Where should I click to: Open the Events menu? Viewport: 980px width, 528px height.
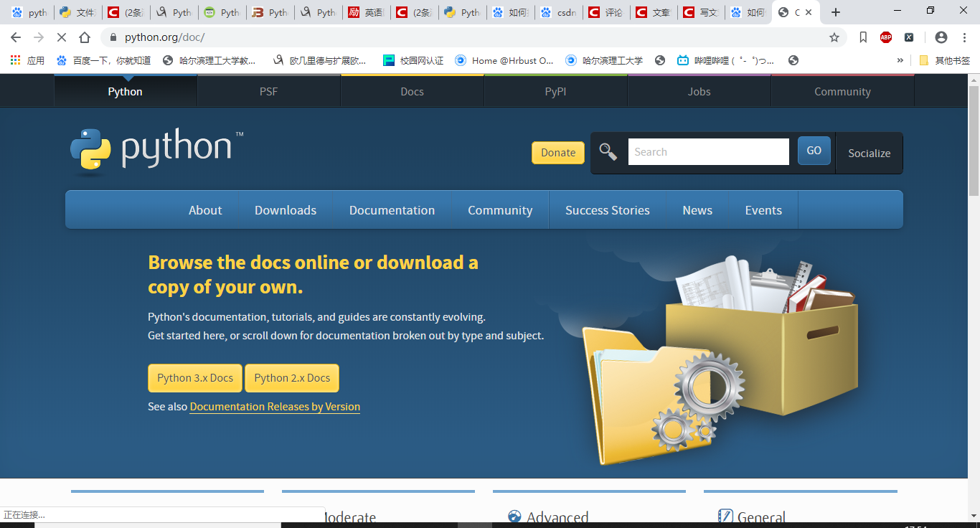(x=763, y=210)
